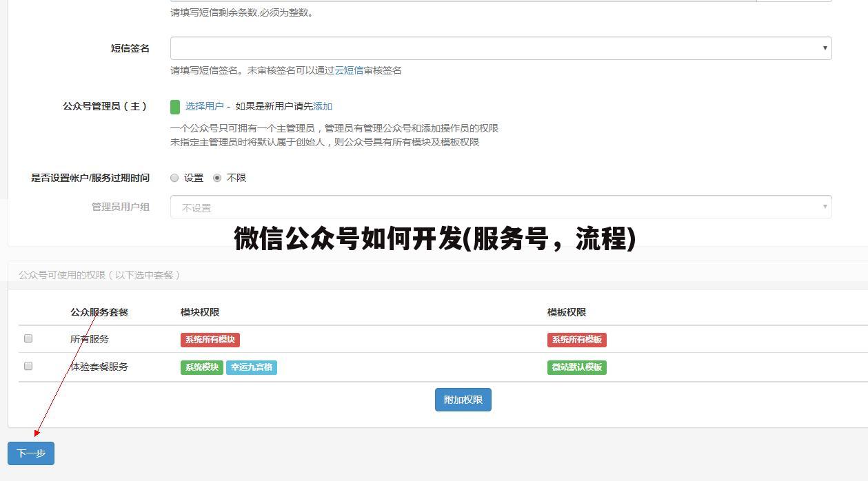Image resolution: width=868 pixels, height=481 pixels.
Task: Click the 下一步 button
Action: coord(31,453)
